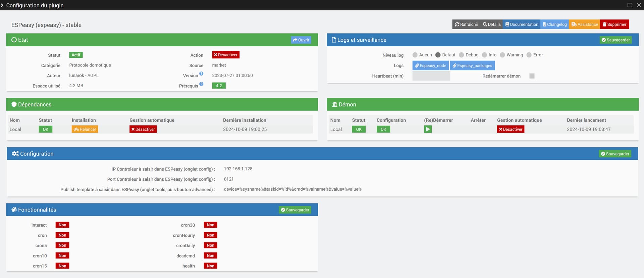Click Relancer dependencies installation
Image resolution: width=644 pixels, height=278 pixels.
click(x=85, y=129)
